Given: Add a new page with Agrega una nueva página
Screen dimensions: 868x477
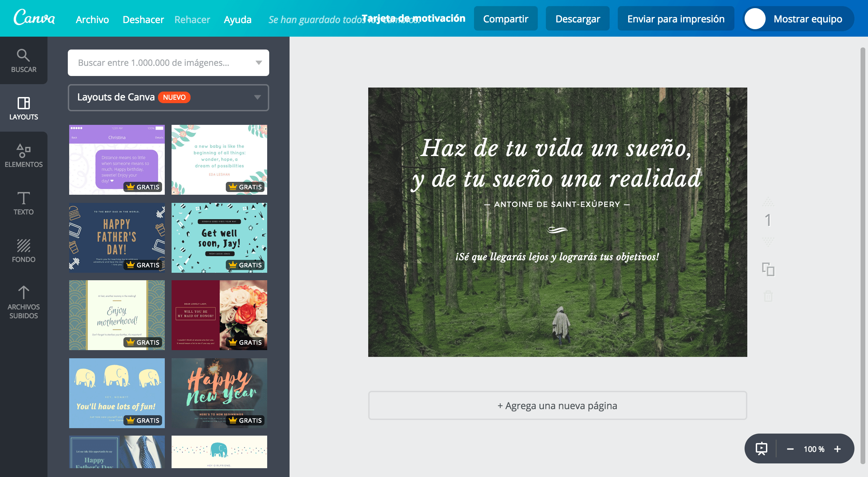Looking at the screenshot, I should point(557,405).
